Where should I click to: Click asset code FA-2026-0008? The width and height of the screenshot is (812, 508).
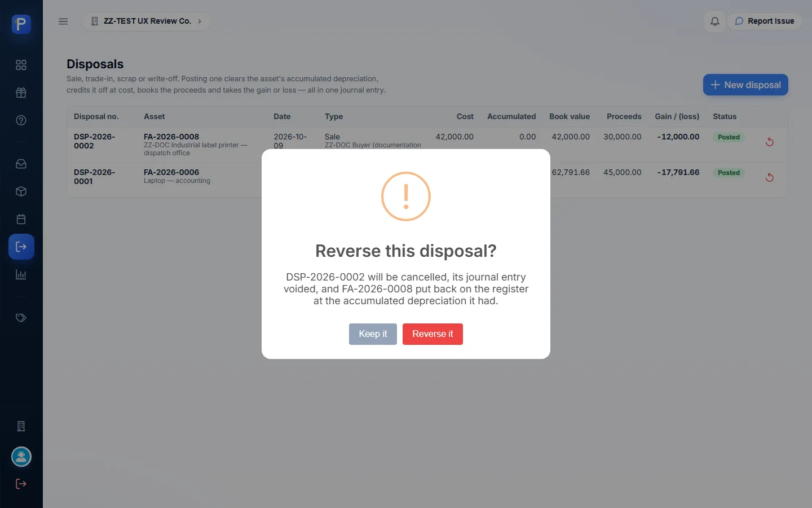(x=171, y=137)
